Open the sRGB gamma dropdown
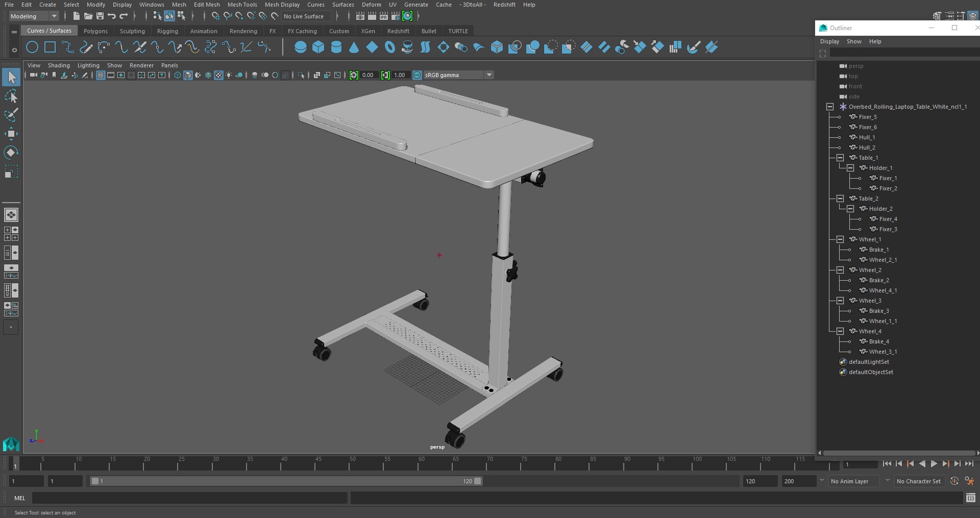980x518 pixels. [x=458, y=75]
